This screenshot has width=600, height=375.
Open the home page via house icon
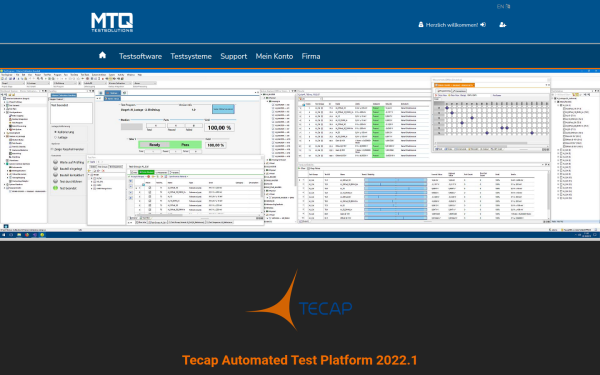(x=102, y=55)
